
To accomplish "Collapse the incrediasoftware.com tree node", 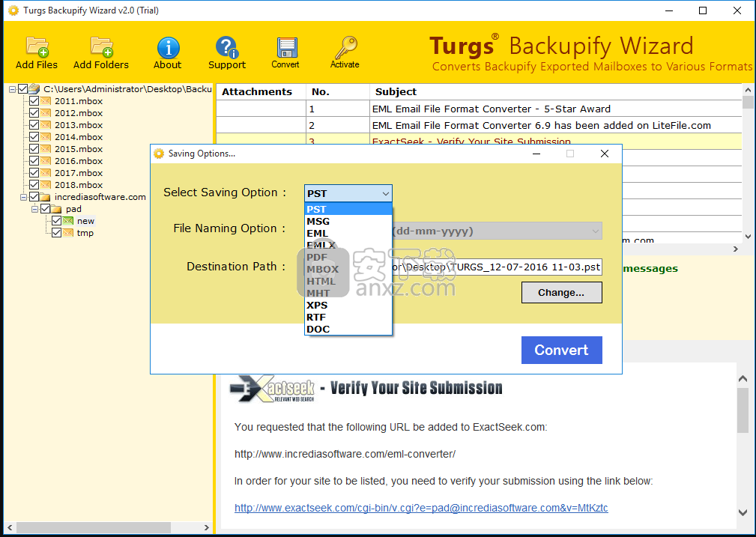I will (24, 197).
